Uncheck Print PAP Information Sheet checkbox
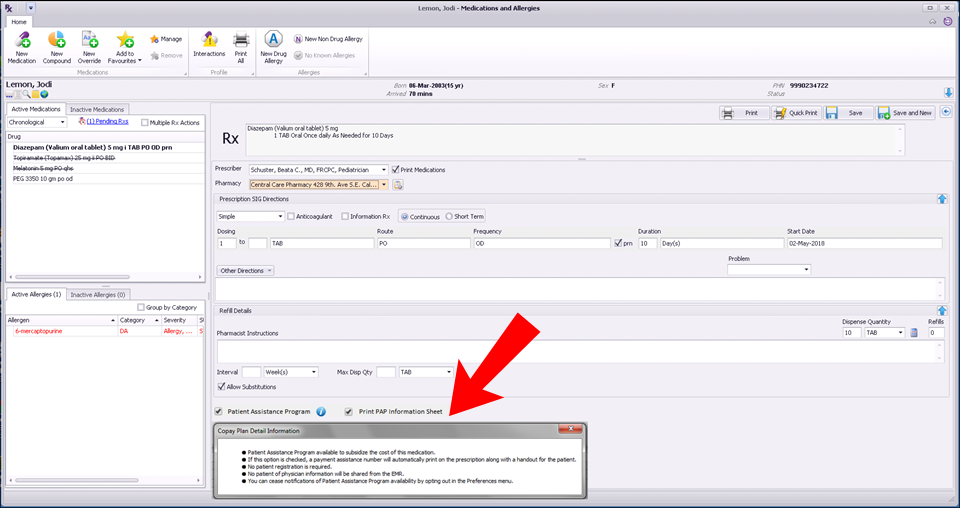Image resolution: width=960 pixels, height=508 pixels. coord(348,411)
